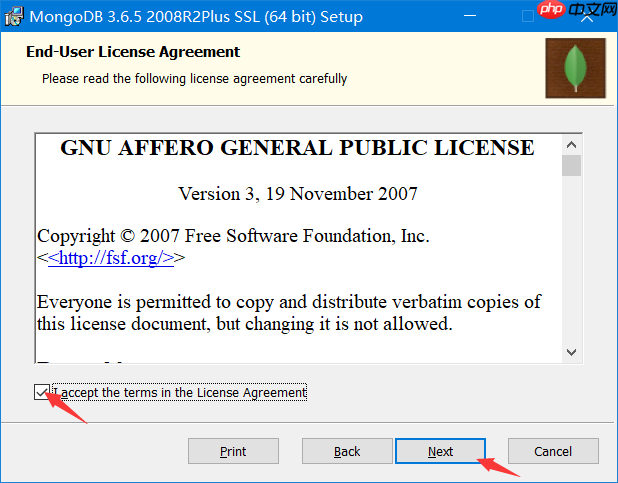
Task: Click the 'End-User License Agreement' heading
Action: click(x=133, y=52)
